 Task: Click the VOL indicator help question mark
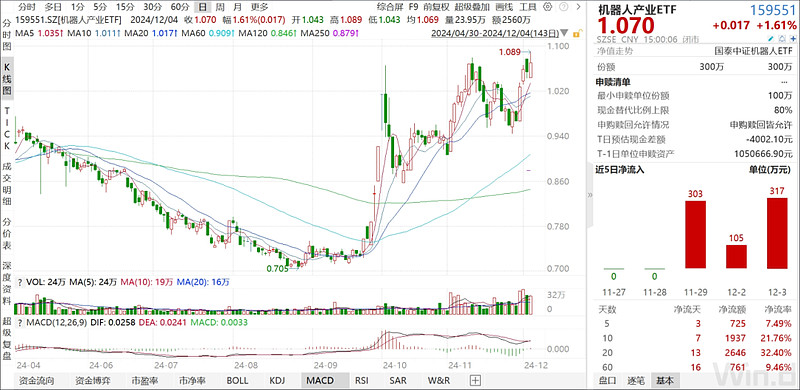pyautogui.click(x=20, y=282)
